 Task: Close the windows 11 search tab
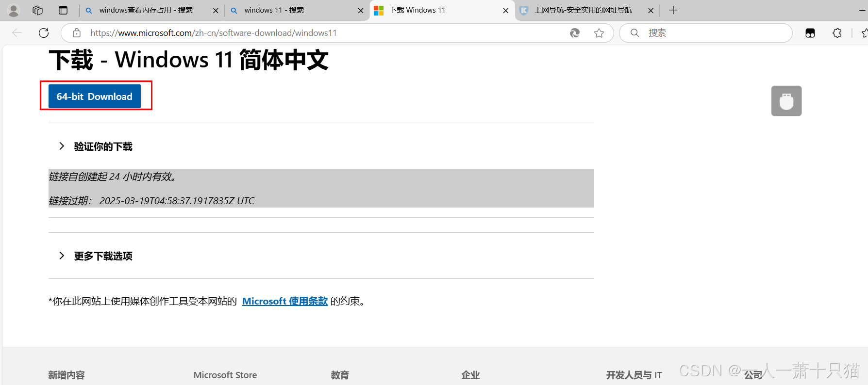pos(361,10)
